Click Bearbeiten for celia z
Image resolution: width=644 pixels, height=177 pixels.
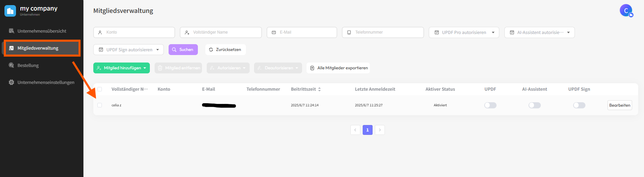620,105
